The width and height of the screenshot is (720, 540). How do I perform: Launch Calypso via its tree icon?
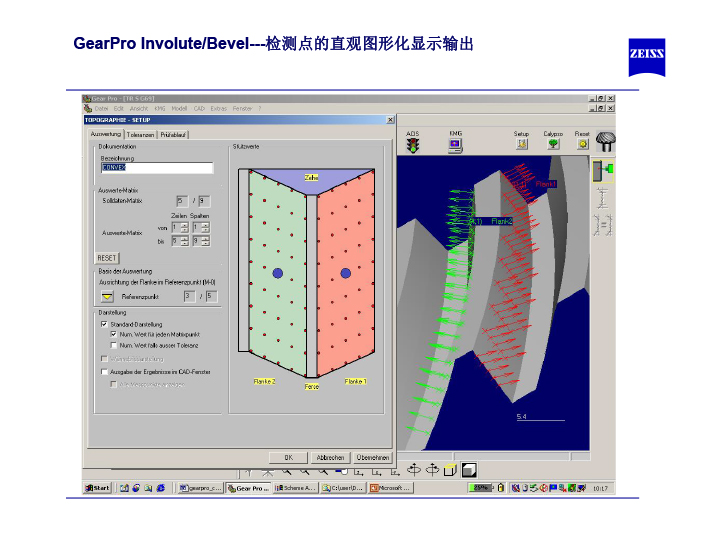coord(553,144)
